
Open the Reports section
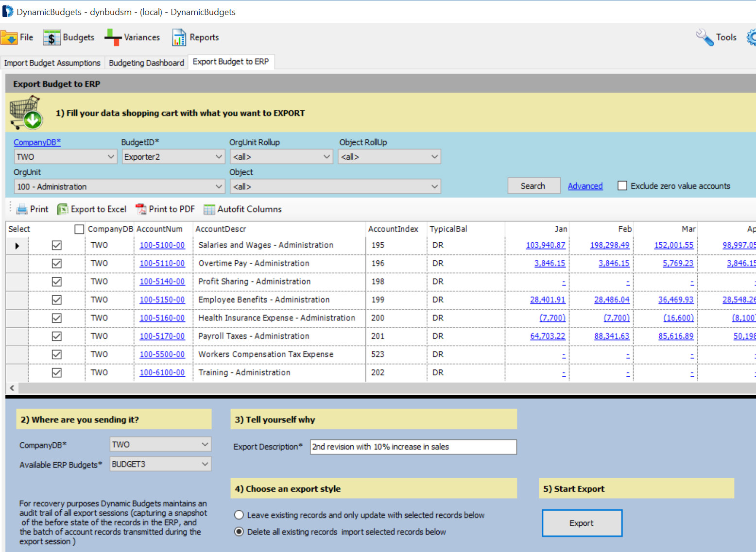point(195,37)
